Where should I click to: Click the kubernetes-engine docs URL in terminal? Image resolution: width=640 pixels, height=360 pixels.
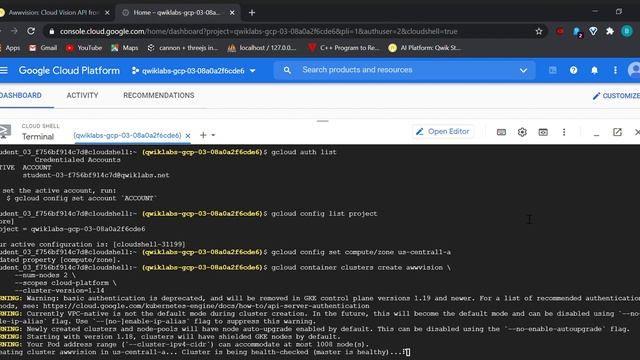click(x=206, y=306)
